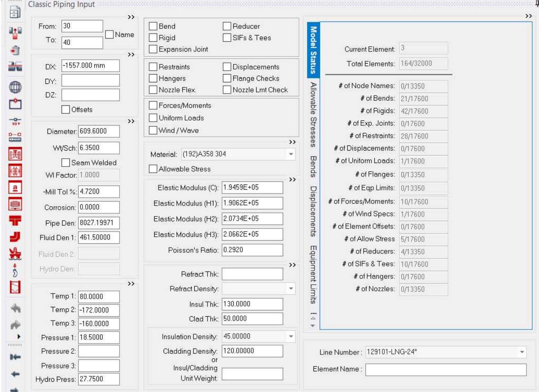Click the red elbow bend icon

pos(15,237)
